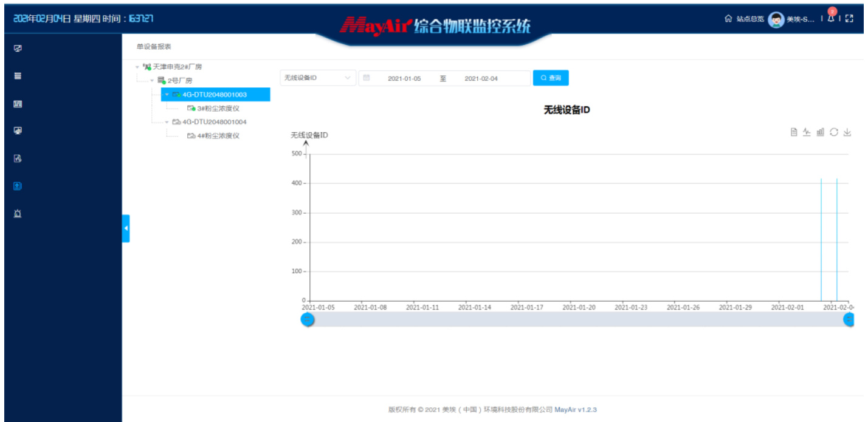Open the presentation chart icon in the sidebar
The height and width of the screenshot is (422, 868).
(18, 131)
